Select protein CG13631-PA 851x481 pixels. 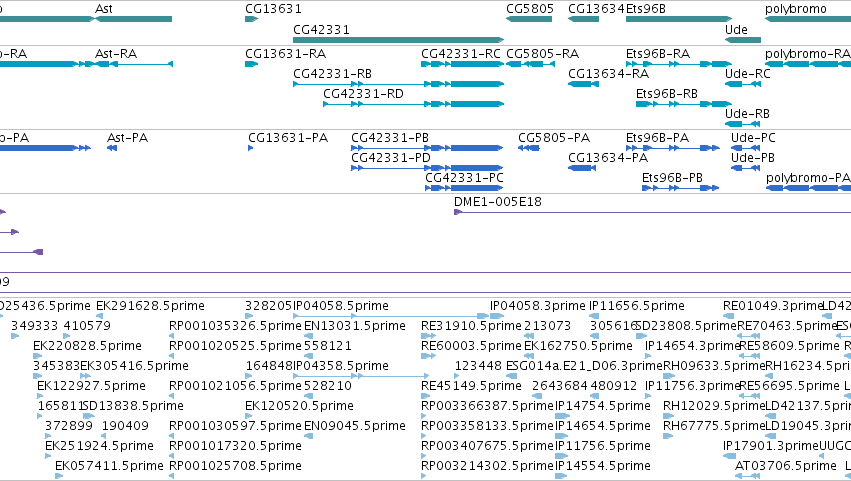coord(288,138)
